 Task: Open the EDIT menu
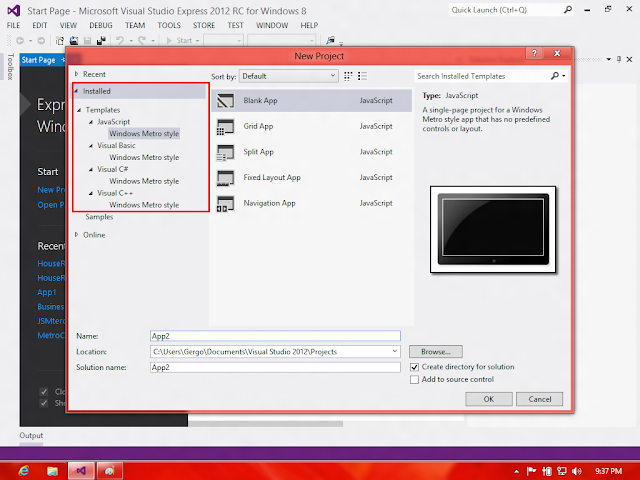40,25
